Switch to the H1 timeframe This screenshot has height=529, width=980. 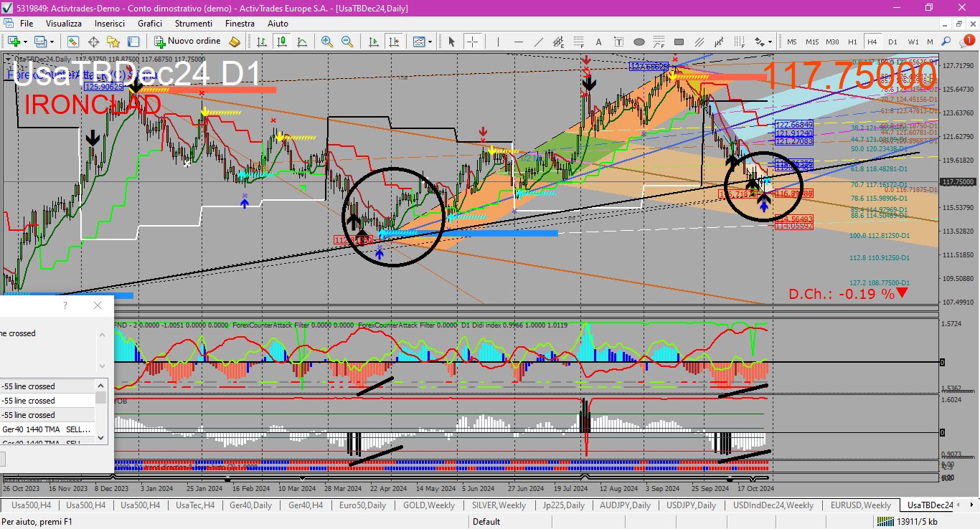click(x=852, y=42)
